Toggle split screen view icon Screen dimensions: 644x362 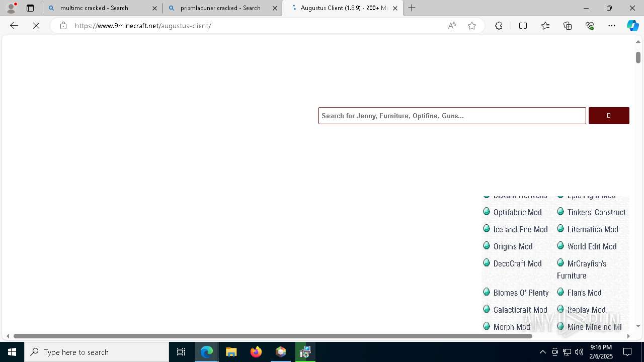[x=523, y=26]
